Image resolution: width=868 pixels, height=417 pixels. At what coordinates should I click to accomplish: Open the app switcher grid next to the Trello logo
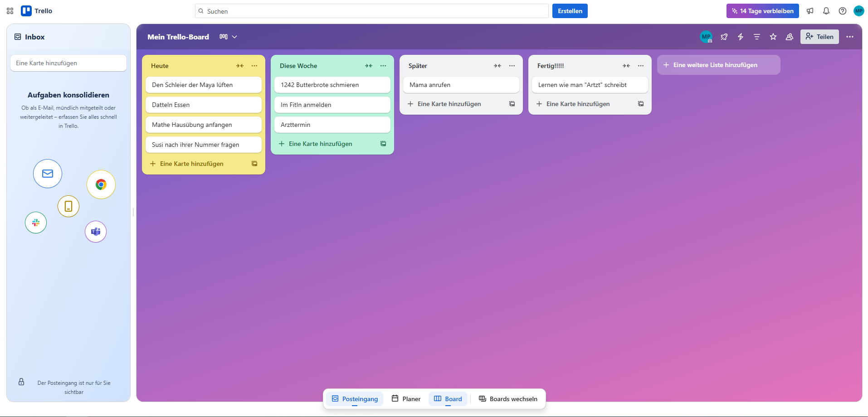coord(10,10)
